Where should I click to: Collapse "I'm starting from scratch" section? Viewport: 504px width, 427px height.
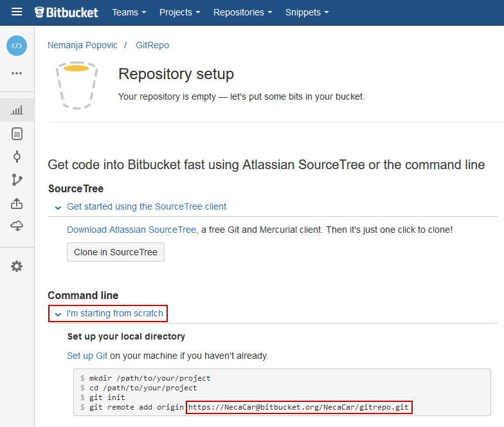[x=114, y=314]
